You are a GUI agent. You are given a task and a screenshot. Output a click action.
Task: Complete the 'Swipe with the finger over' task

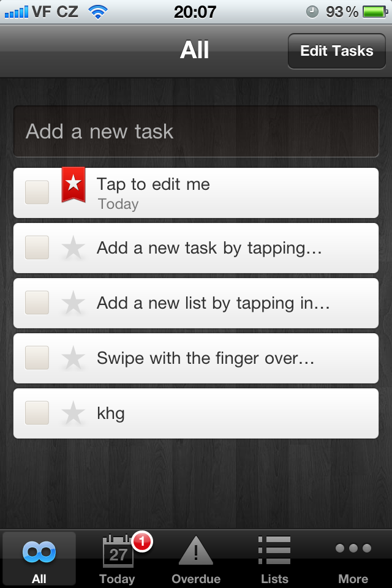[x=37, y=358]
